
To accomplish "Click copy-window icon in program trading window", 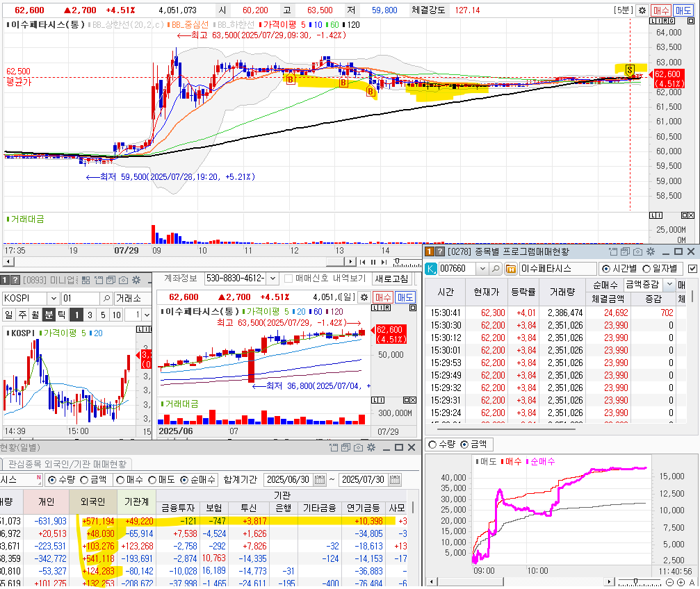I will 625,251.
